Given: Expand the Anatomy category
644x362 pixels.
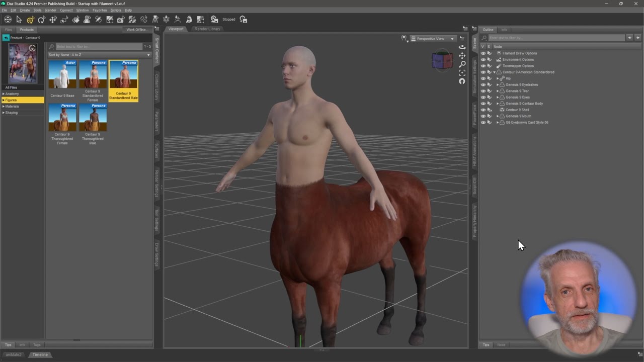Looking at the screenshot, I should [4, 94].
